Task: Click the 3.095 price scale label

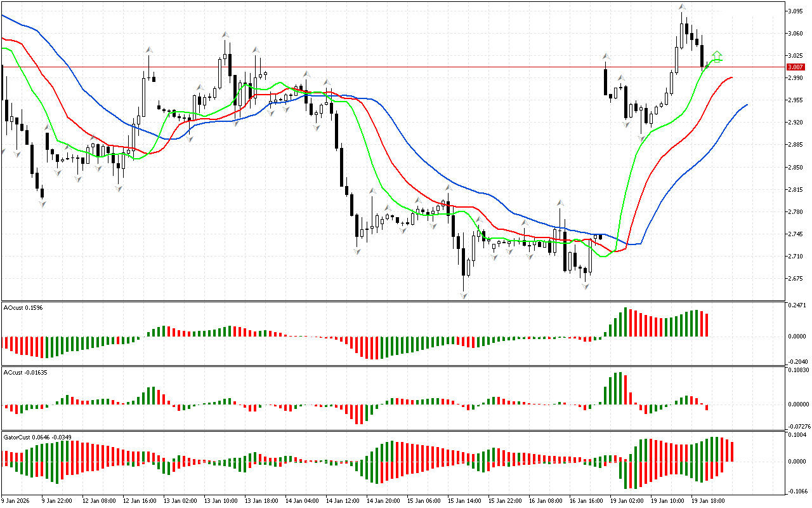Action: point(796,11)
